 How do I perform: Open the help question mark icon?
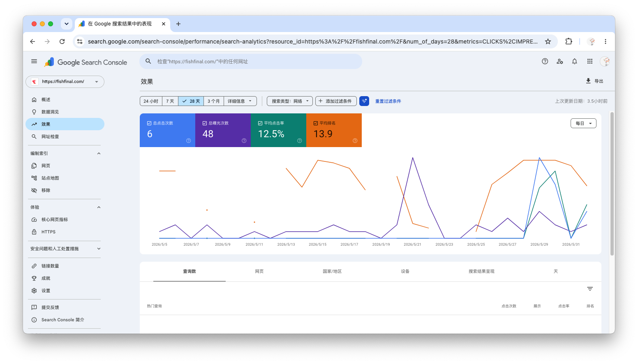(x=545, y=61)
